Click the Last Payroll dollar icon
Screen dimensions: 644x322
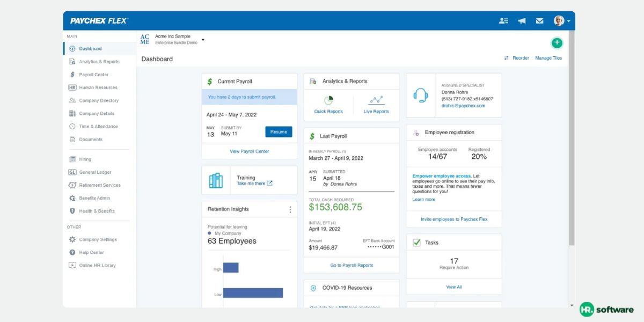pos(312,136)
